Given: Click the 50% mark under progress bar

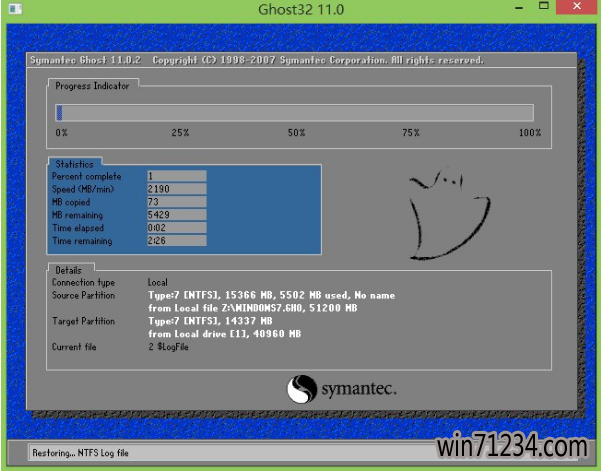Looking at the screenshot, I should (296, 133).
